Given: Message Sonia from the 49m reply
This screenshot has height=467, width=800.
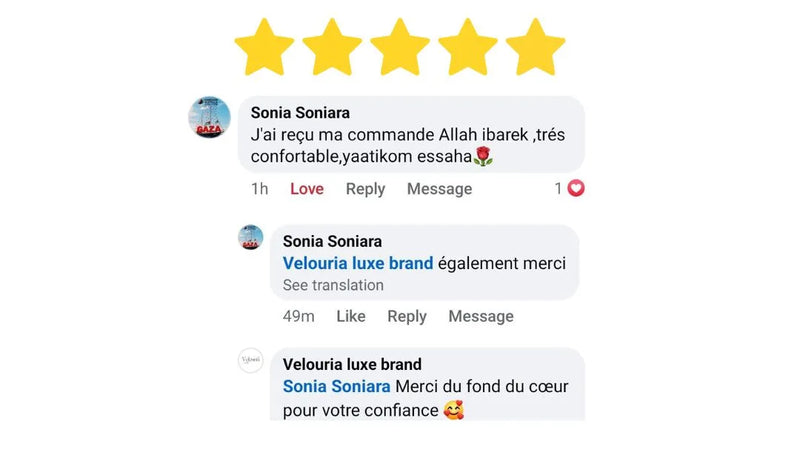Looking at the screenshot, I should click(x=481, y=316).
